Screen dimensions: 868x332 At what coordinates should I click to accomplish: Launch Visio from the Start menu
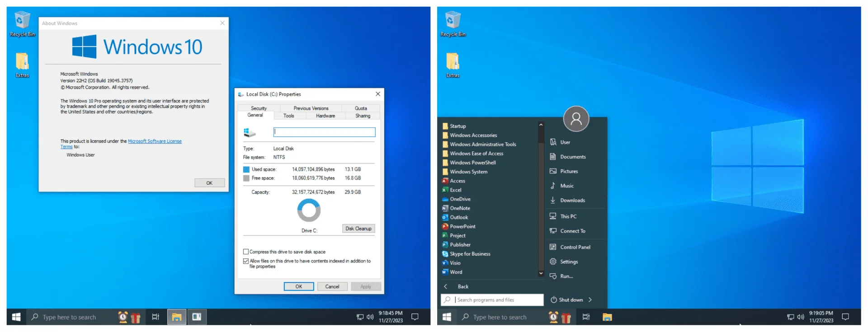[451, 263]
